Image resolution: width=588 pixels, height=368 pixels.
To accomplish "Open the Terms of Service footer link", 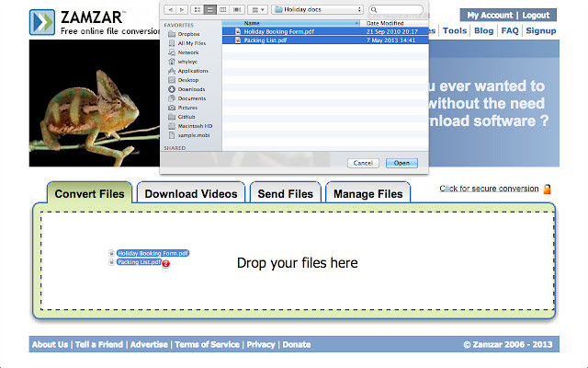I will click(207, 344).
